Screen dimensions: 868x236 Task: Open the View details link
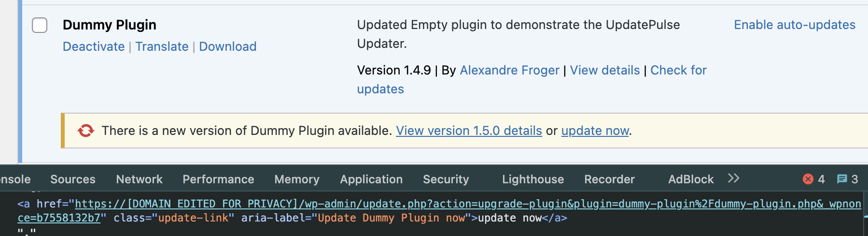click(605, 70)
